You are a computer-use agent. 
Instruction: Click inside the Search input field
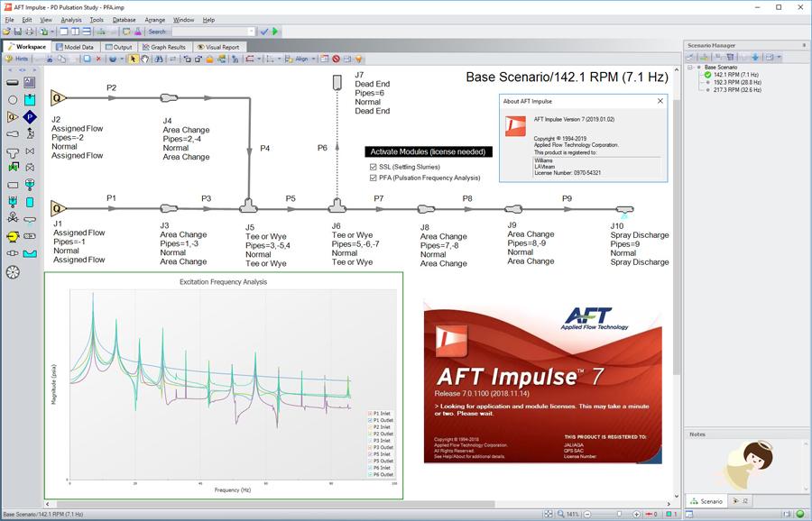[208, 32]
